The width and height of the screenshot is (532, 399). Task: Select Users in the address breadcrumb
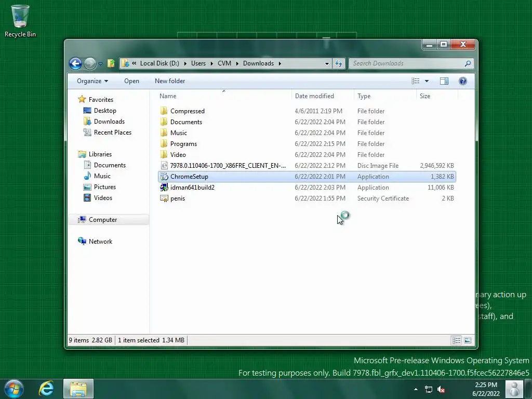(x=198, y=63)
